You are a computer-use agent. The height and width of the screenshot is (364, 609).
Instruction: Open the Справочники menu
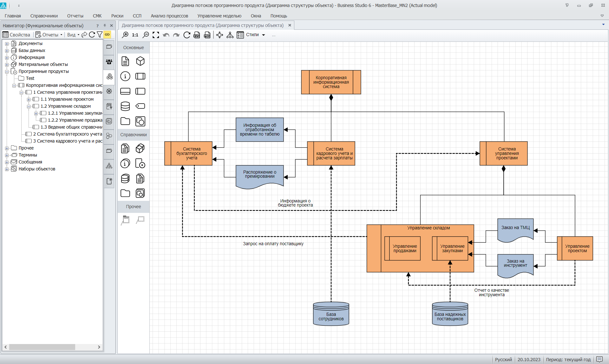coord(44,16)
